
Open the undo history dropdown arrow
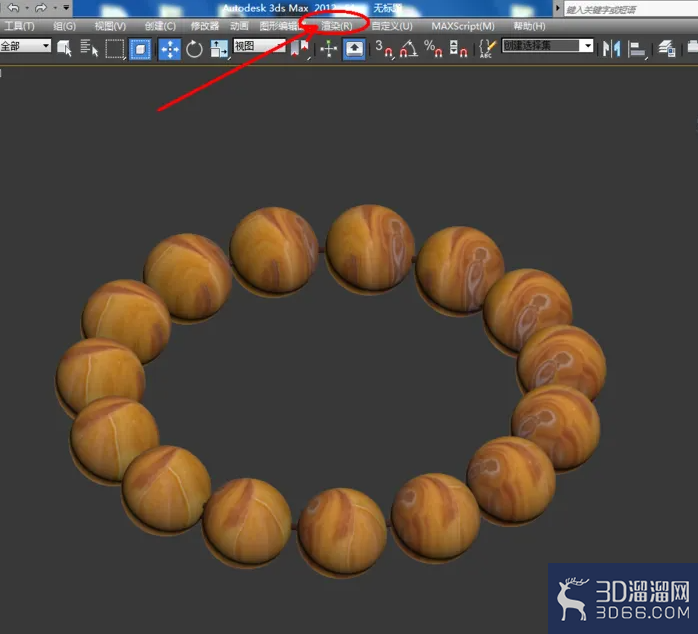tap(27, 8)
